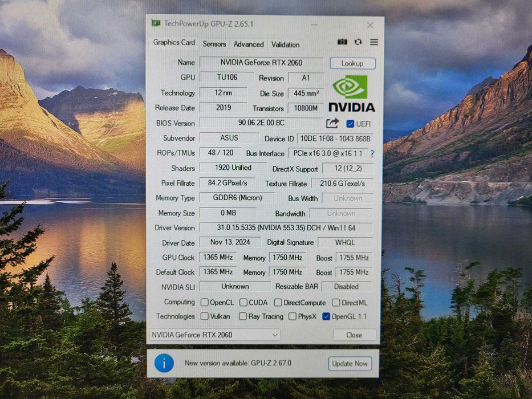Click the bus interface question mark
532x399 pixels.
click(x=372, y=154)
